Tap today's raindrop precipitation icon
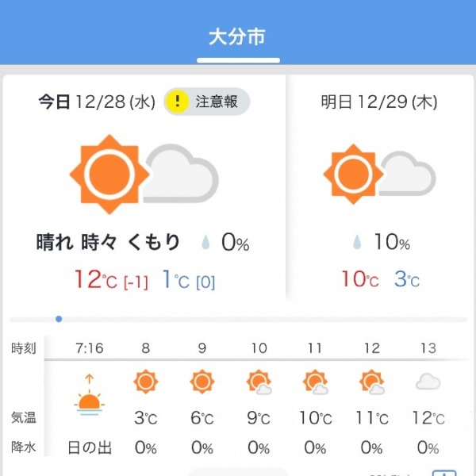476x476 pixels. pos(205,243)
